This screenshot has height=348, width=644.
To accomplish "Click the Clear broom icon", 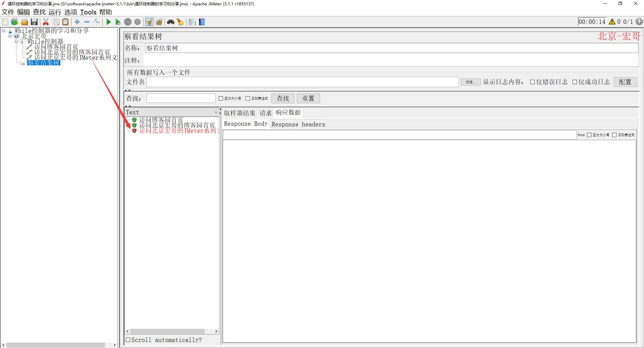I will (x=149, y=22).
